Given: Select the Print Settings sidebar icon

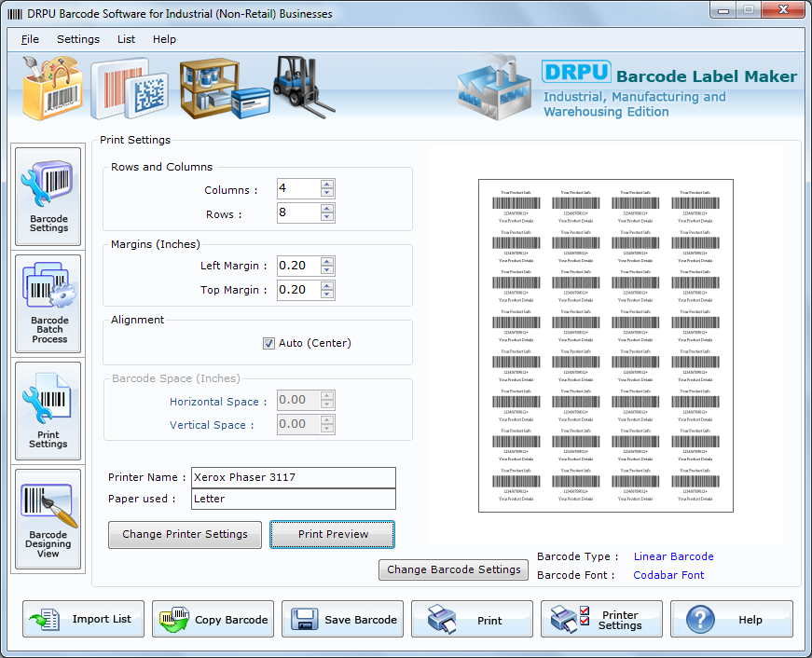Looking at the screenshot, I should 48,410.
